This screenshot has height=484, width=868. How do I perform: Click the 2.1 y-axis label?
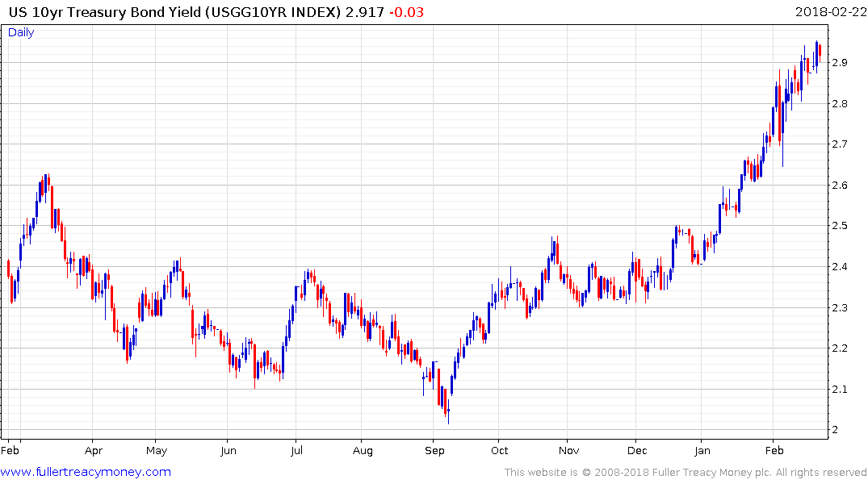tap(840, 390)
